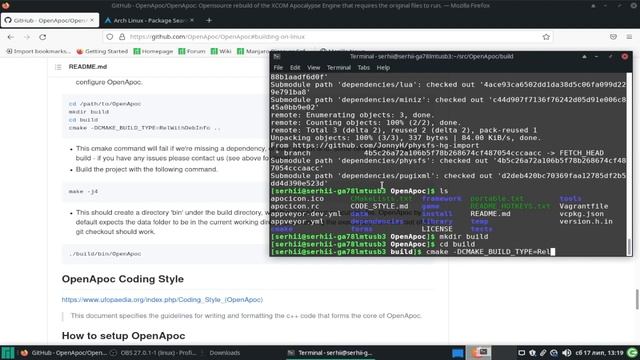Image resolution: width=640 pixels, height=360 pixels.
Task: Click 'README.md' file header text
Action: [x=88, y=67]
